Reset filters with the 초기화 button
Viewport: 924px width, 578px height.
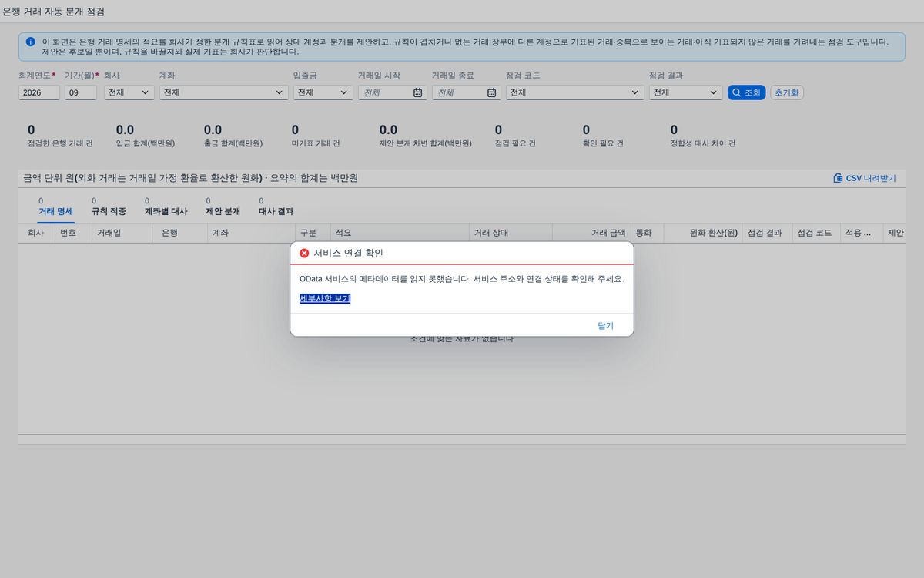tap(787, 92)
